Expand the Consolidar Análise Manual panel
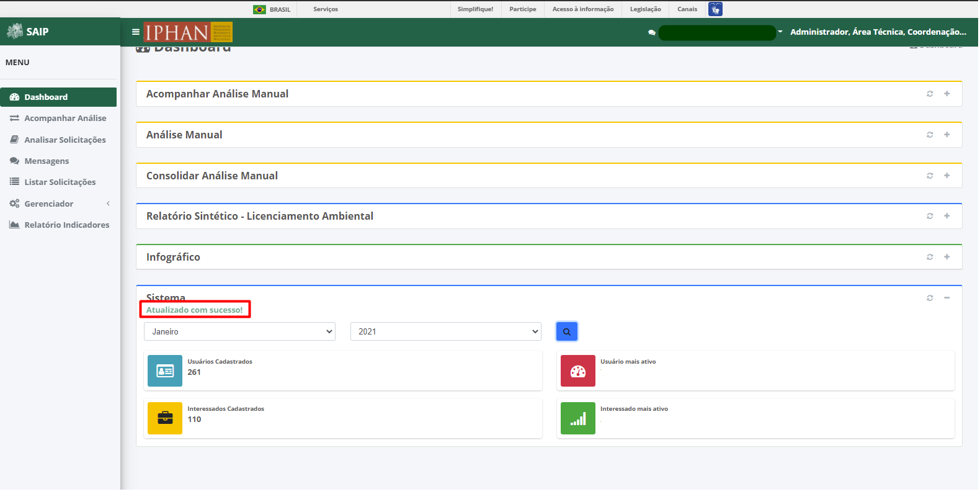Image resolution: width=980 pixels, height=494 pixels. tap(948, 176)
